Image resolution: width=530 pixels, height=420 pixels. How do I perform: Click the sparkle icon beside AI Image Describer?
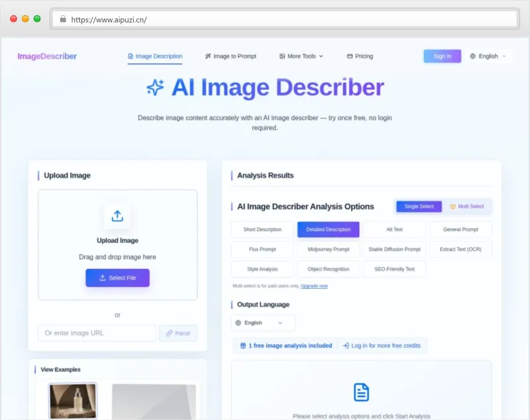156,87
